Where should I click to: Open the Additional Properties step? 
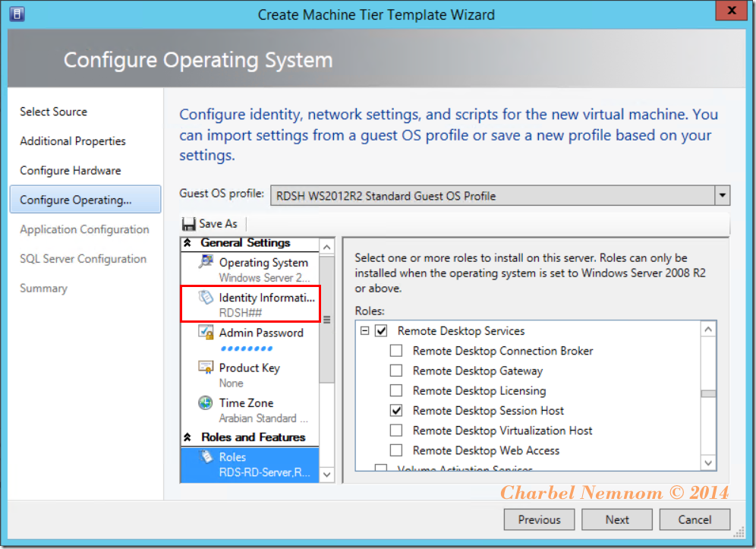click(73, 141)
